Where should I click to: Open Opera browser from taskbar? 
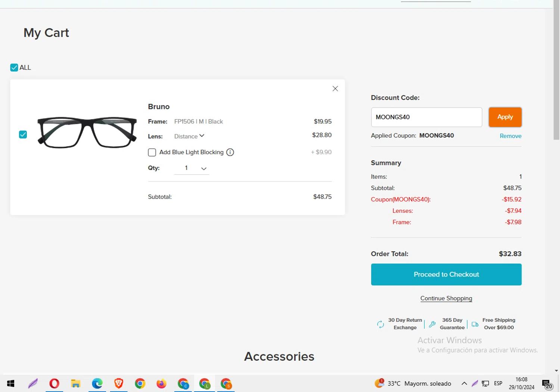(x=54, y=383)
